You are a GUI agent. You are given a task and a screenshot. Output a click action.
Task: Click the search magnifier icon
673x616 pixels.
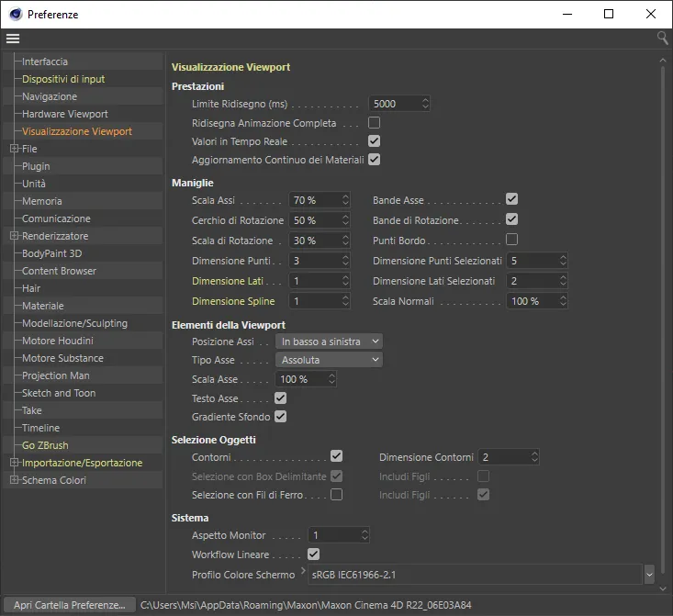662,39
